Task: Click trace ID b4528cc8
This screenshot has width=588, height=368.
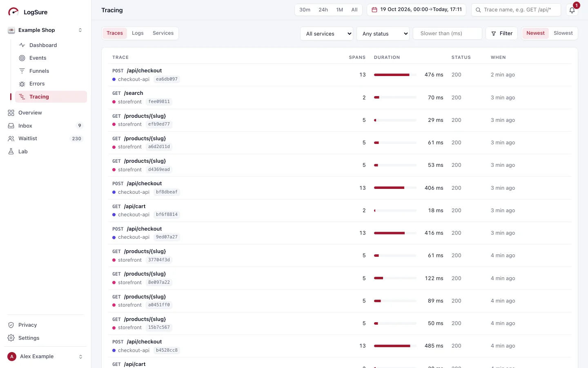Action: [x=167, y=350]
